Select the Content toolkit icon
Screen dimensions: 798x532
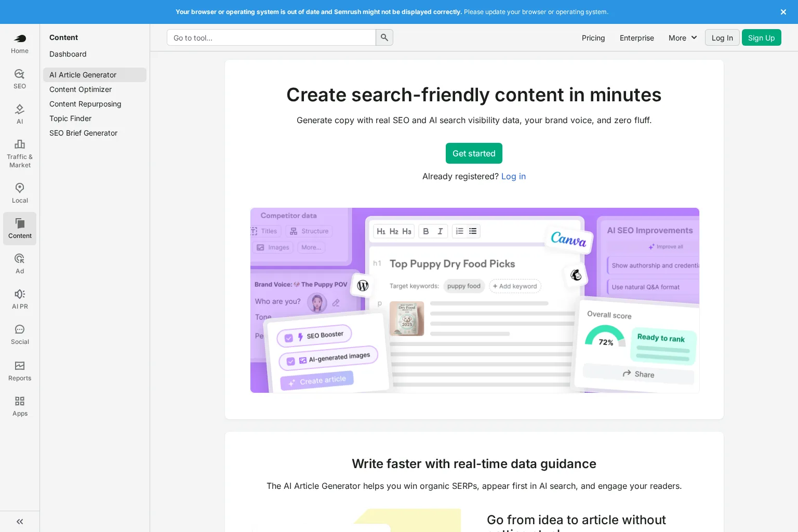20,229
